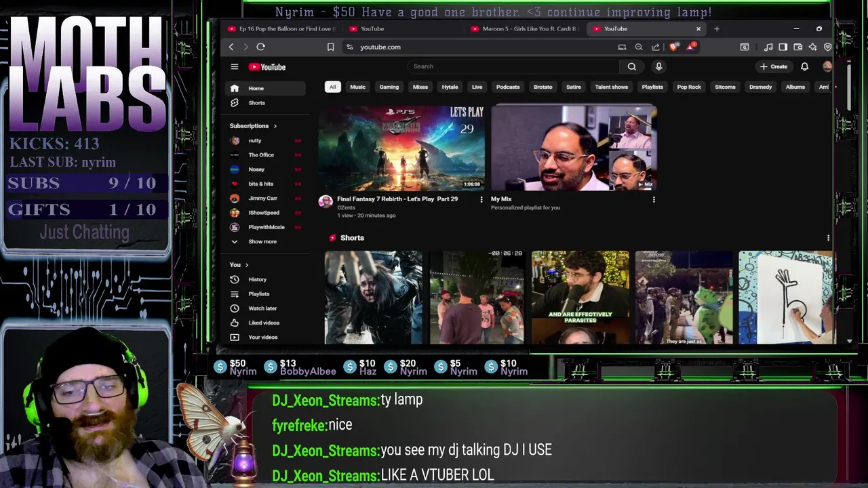Select the Live filter chip
The height and width of the screenshot is (488, 868).
click(x=477, y=87)
